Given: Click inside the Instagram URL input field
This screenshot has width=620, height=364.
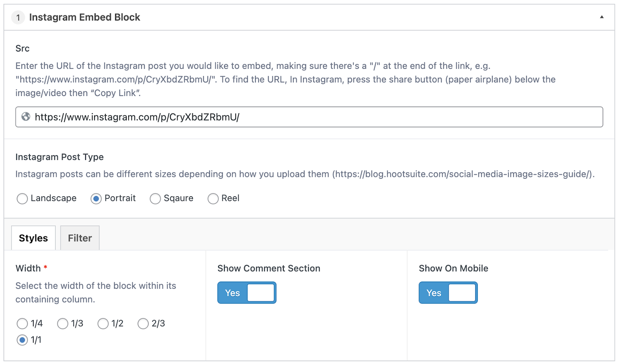Looking at the screenshot, I should [x=309, y=117].
